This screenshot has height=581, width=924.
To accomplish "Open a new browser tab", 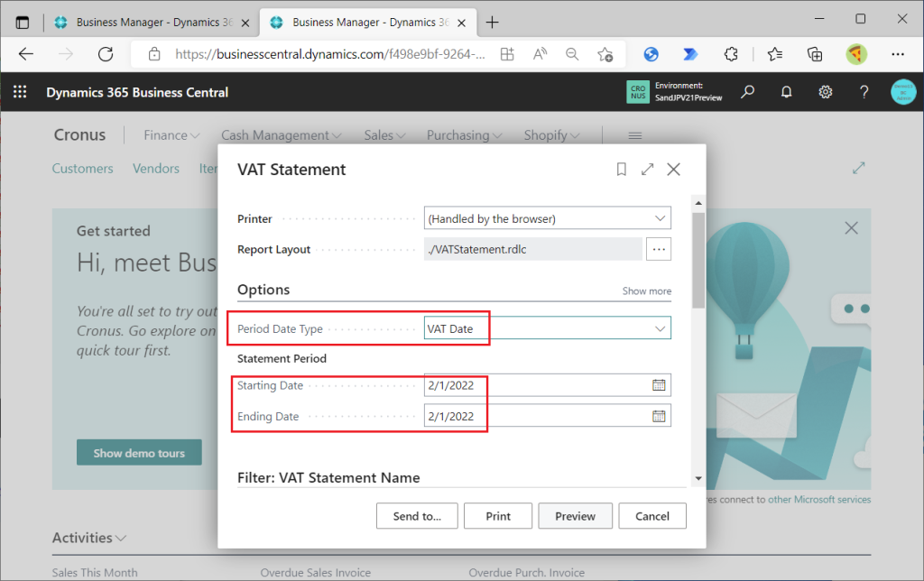I will (x=492, y=23).
